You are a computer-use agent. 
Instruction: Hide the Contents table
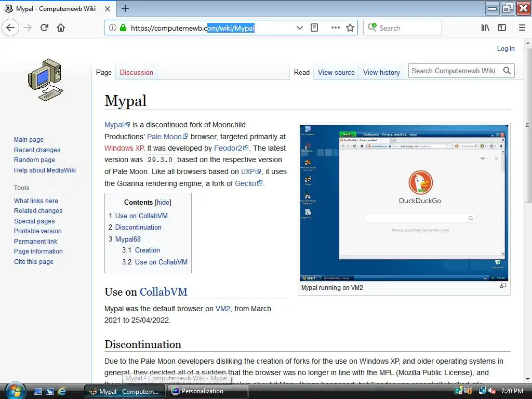(163, 203)
